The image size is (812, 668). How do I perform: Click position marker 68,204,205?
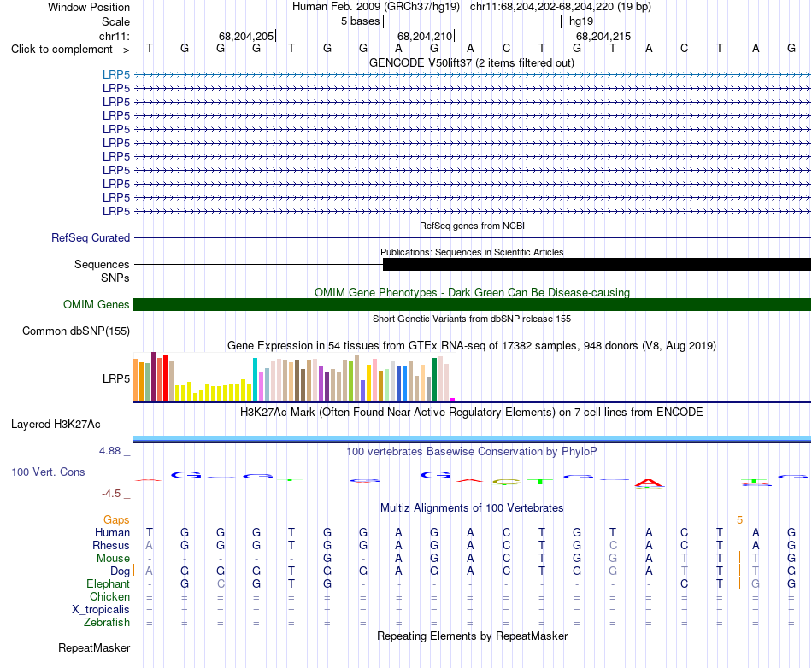pyautogui.click(x=246, y=36)
